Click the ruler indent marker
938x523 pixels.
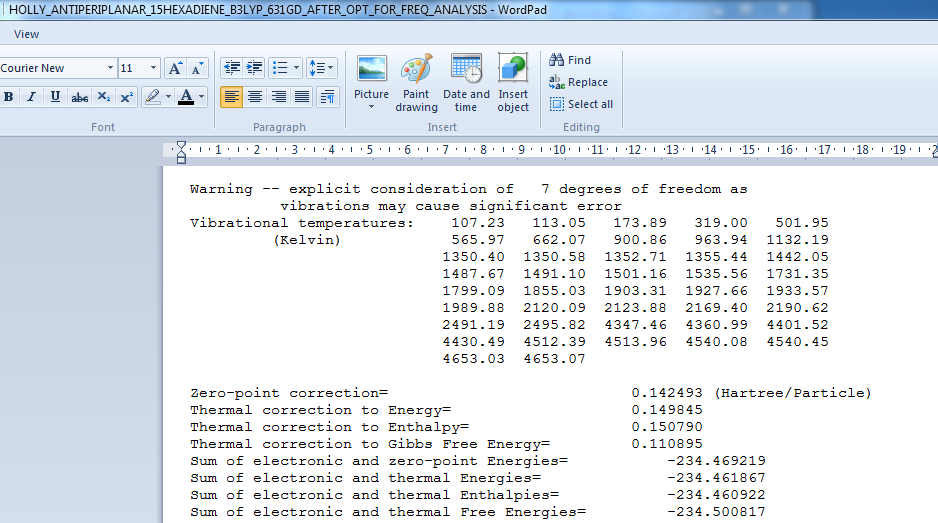181,152
